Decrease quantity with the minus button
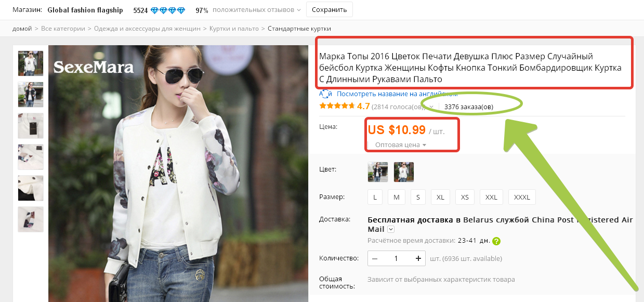The height and width of the screenshot is (302, 644). [375, 258]
